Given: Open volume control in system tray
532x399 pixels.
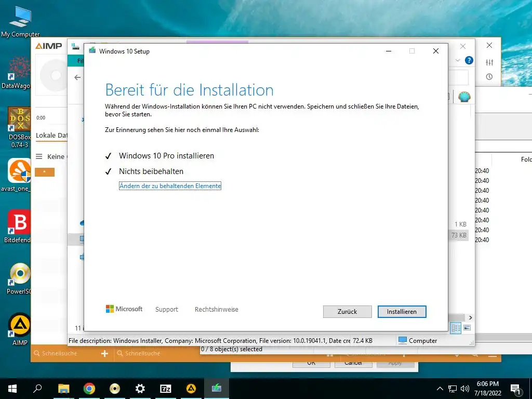Looking at the screenshot, I should (465, 389).
